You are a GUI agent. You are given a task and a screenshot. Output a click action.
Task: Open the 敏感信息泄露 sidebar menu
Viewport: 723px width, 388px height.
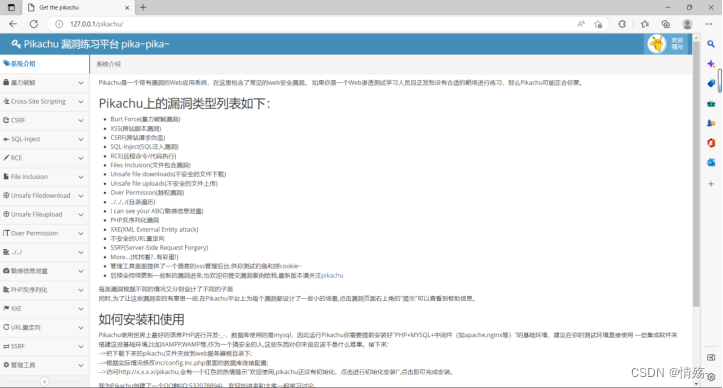pyautogui.click(x=44, y=271)
